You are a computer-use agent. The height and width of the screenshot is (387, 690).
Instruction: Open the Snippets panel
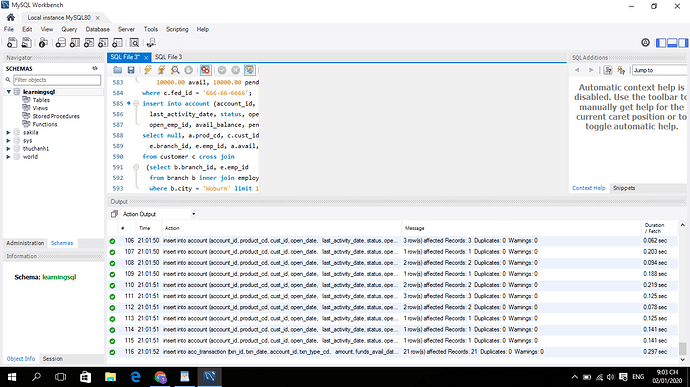click(624, 188)
